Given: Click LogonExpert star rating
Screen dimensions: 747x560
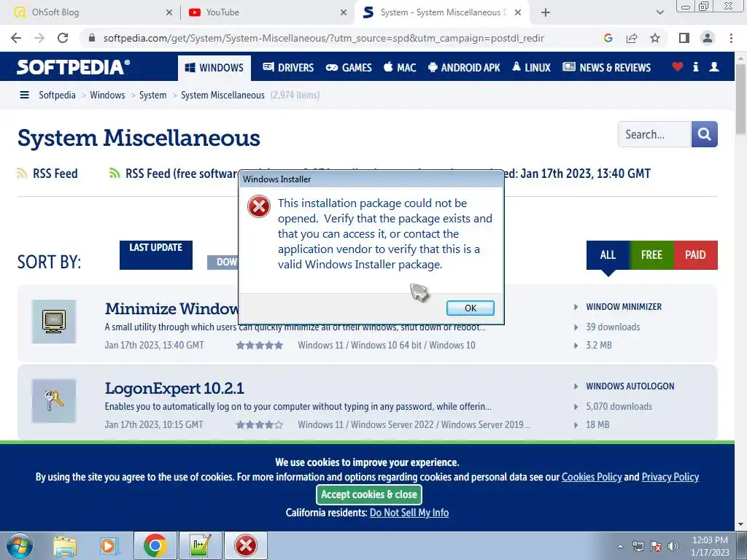Looking at the screenshot, I should tap(260, 425).
